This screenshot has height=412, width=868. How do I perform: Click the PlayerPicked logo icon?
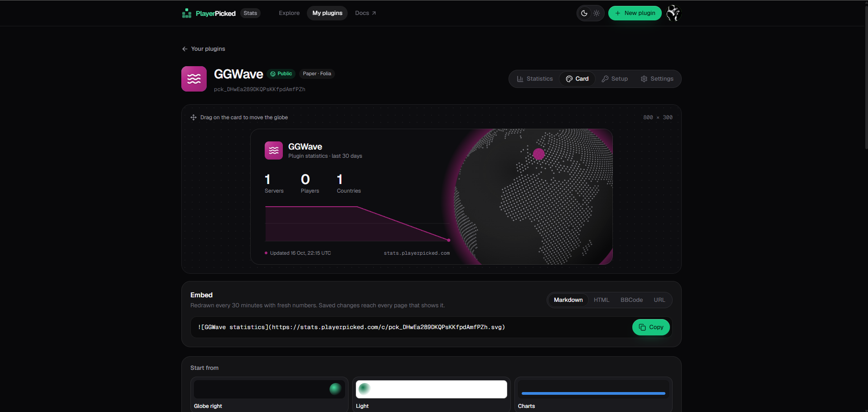pos(187,13)
